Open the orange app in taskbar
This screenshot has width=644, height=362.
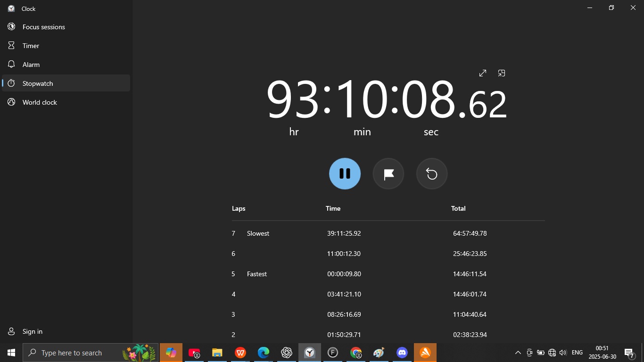(425, 353)
